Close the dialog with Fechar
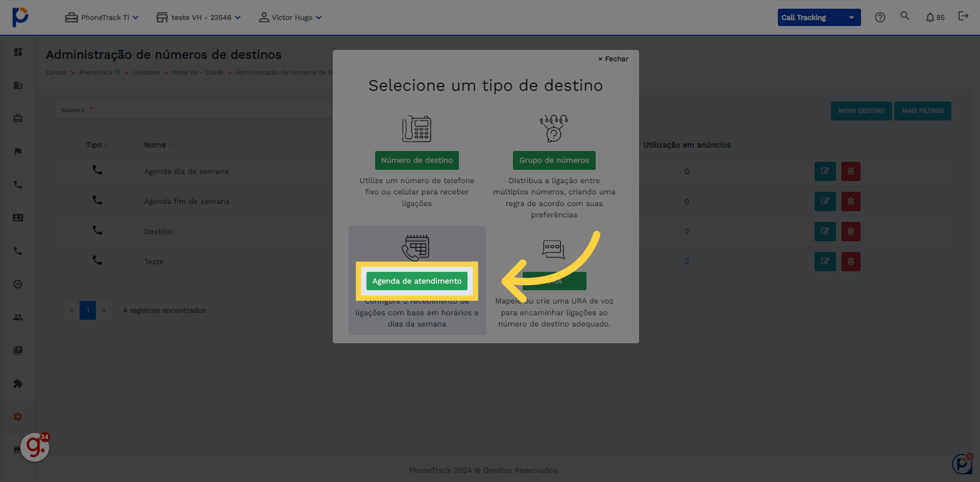This screenshot has width=980, height=482. coord(613,59)
